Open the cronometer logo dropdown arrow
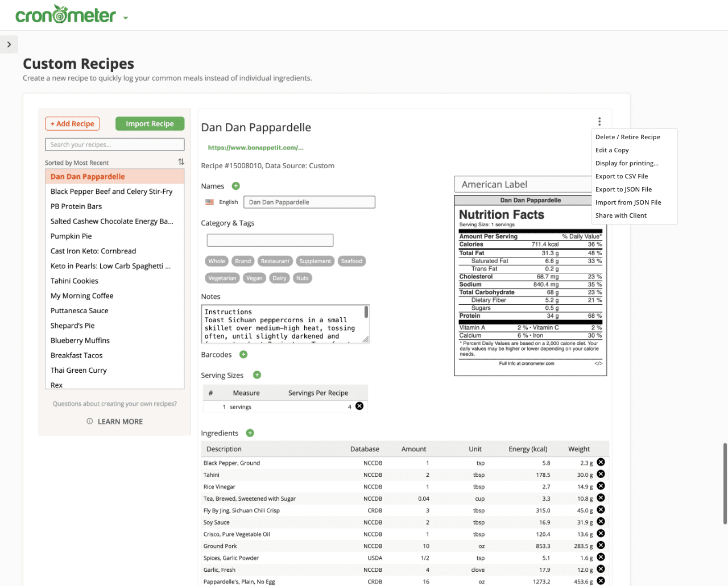Viewport: 728px width, 586px height. 125,15
